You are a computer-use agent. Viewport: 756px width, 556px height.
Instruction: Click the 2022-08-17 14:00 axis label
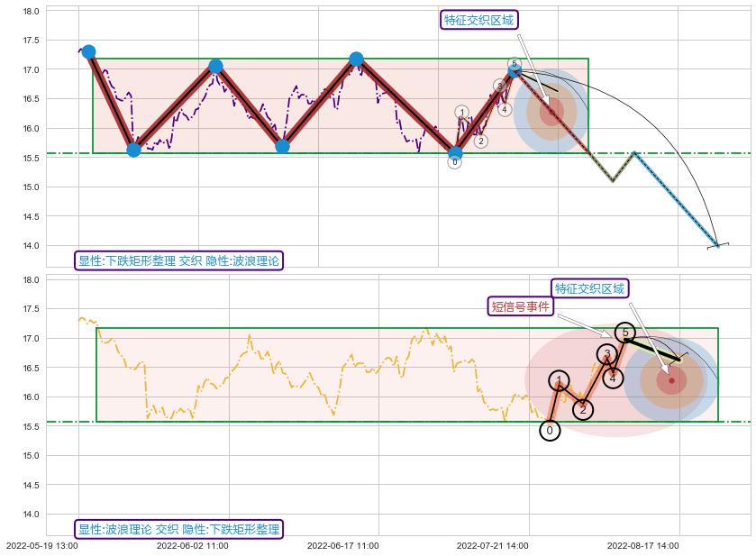coord(642,545)
